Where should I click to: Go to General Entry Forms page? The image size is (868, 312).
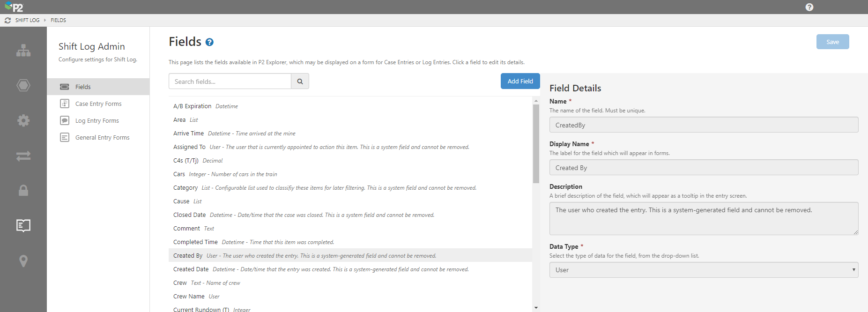(x=102, y=138)
